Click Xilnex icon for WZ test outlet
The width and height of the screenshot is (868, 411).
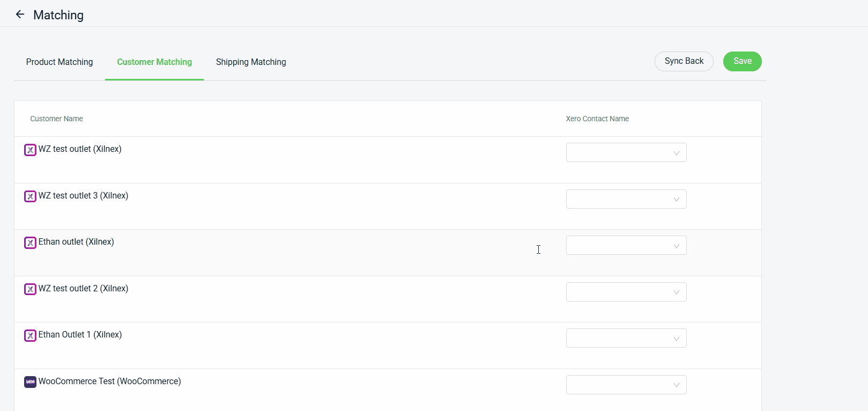[x=30, y=150]
